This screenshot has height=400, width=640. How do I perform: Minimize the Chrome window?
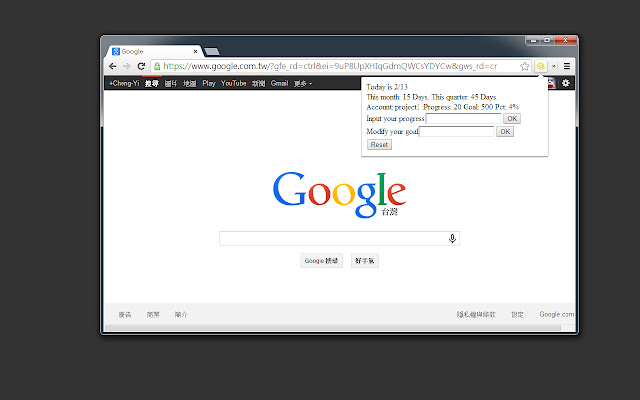533,40
